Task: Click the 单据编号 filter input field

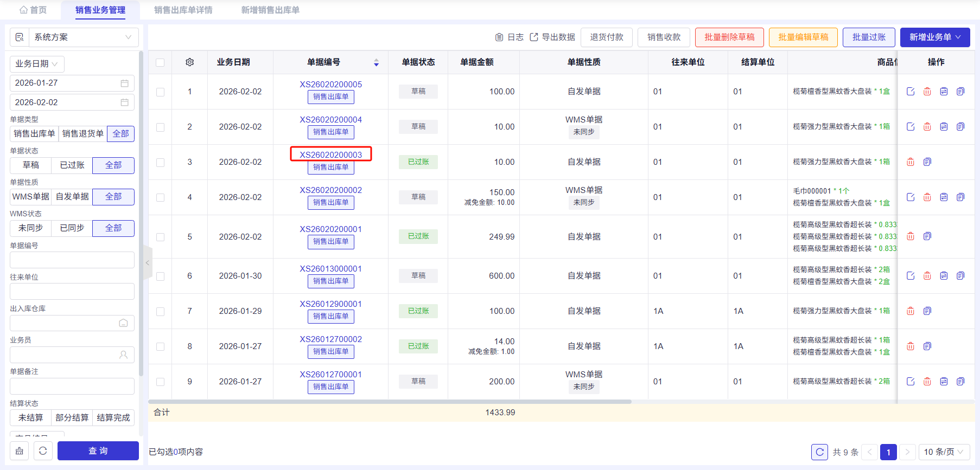Action: 72,260
